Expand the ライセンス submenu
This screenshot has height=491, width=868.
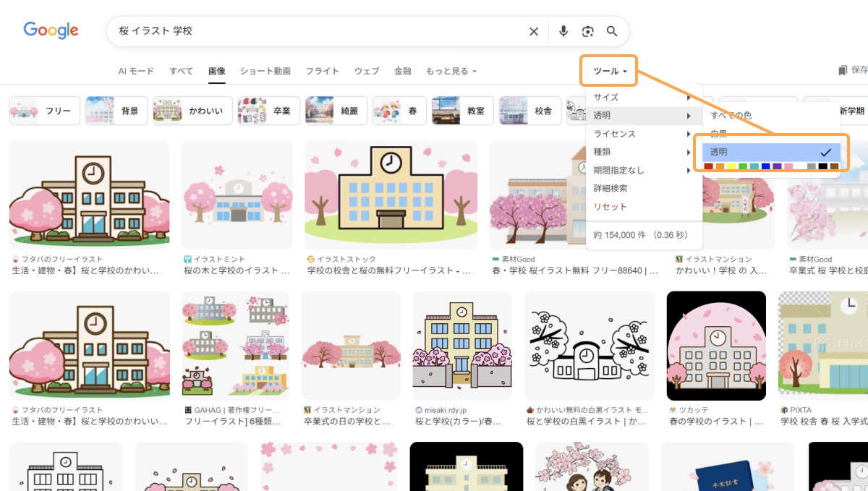[642, 134]
